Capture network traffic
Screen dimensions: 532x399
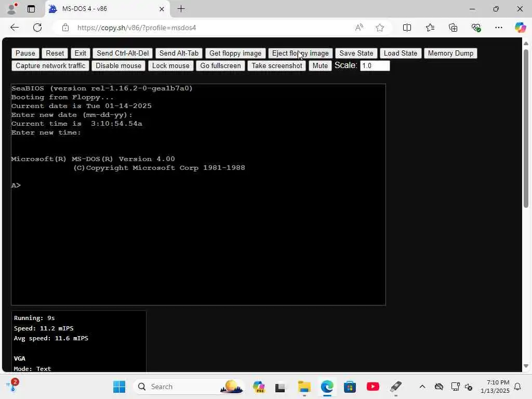click(50, 66)
